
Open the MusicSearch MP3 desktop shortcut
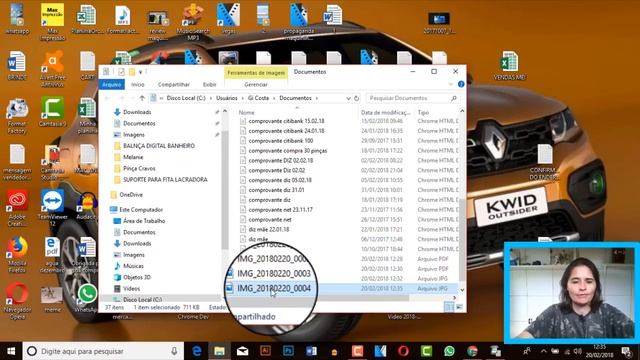click(193, 21)
